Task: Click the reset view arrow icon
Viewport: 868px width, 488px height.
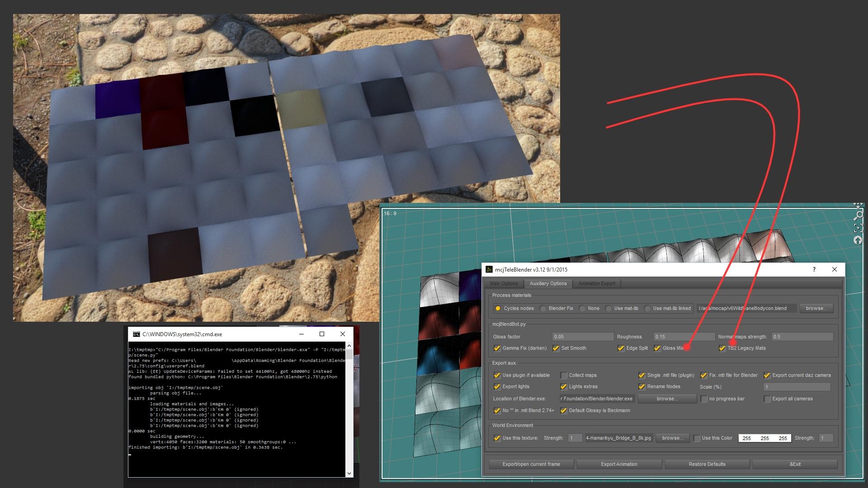Action: [858, 240]
